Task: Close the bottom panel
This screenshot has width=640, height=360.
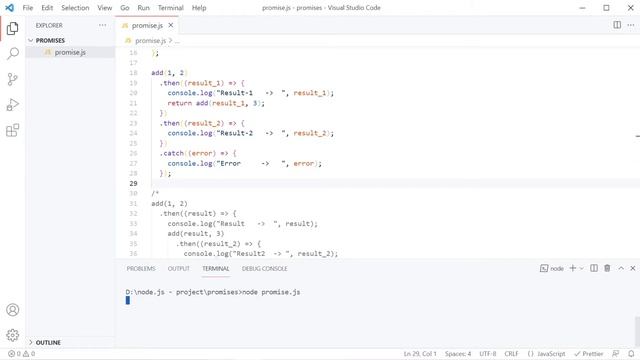Action: point(633,268)
